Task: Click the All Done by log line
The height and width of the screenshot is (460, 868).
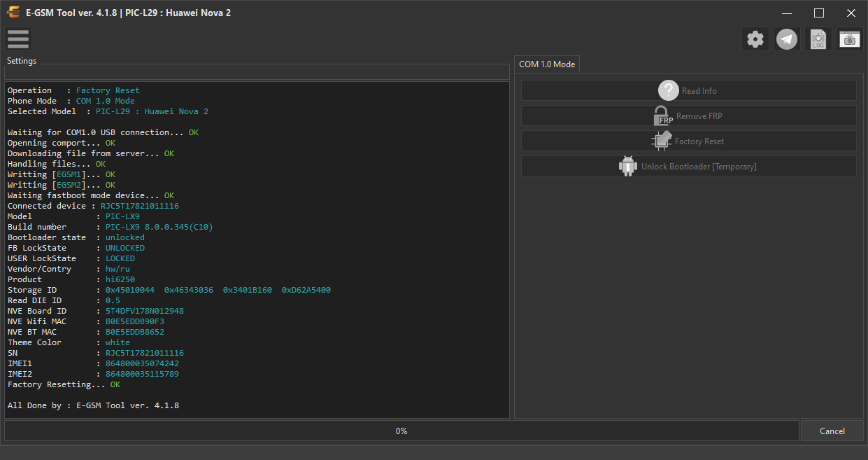Action: point(93,405)
